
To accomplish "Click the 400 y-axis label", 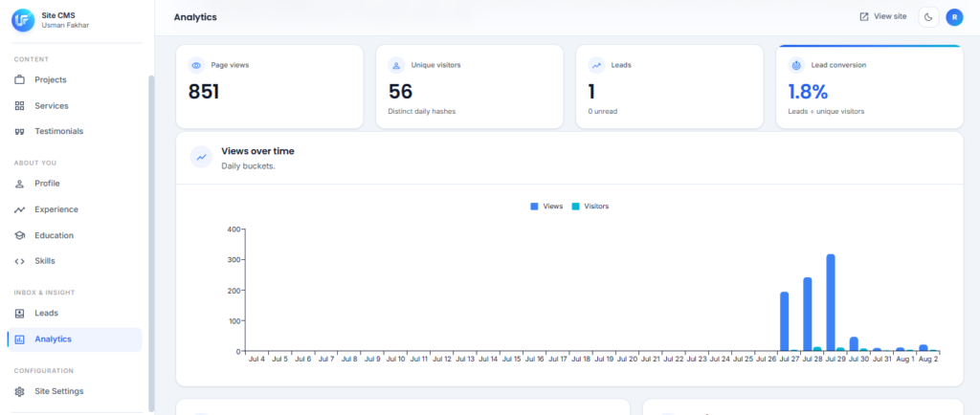I will tap(234, 229).
